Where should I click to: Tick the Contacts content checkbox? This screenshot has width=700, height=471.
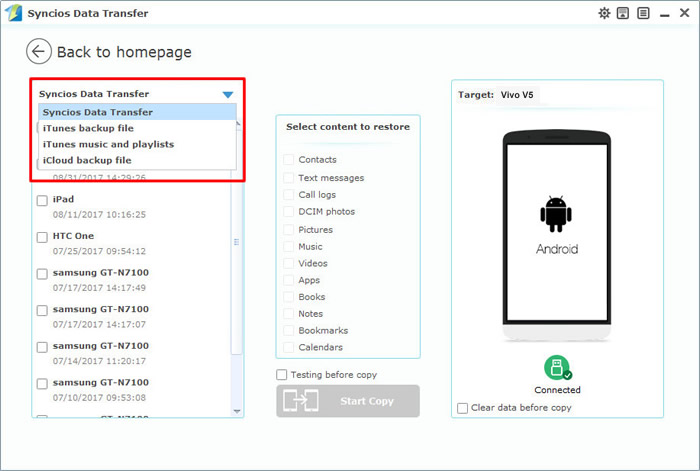tap(289, 160)
